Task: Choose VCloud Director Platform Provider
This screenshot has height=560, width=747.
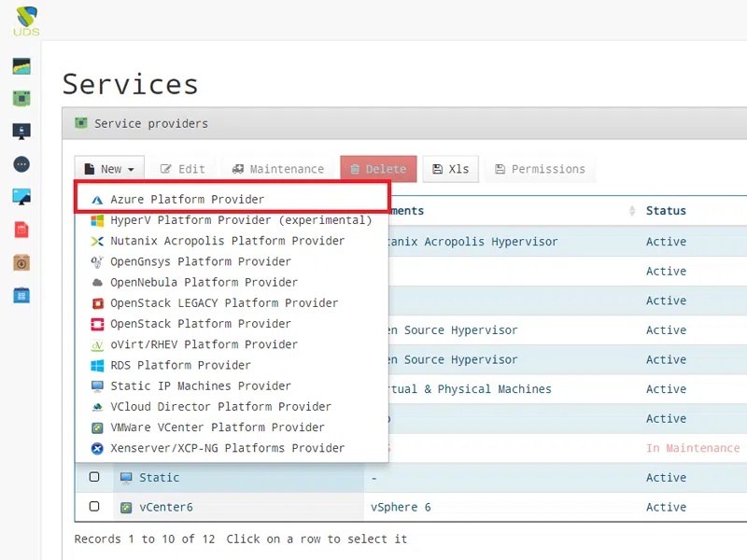Action: click(x=232, y=407)
